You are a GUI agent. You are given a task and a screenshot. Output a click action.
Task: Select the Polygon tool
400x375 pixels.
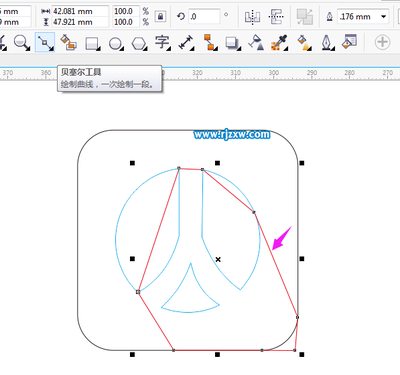coord(139,43)
